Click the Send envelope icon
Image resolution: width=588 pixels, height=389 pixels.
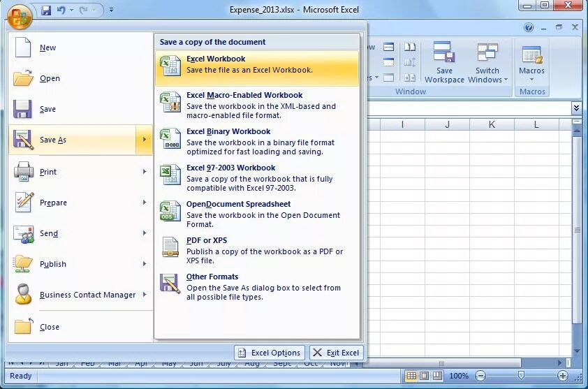coord(24,234)
